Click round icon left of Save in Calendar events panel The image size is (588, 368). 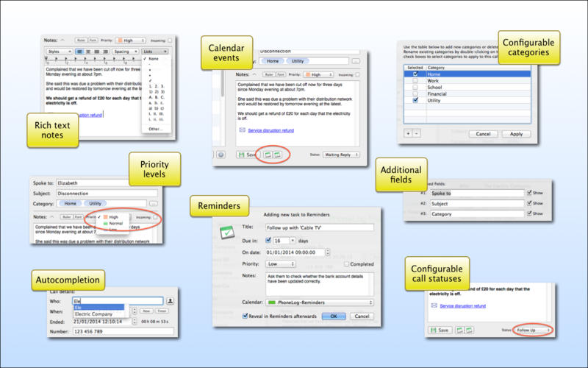click(221, 155)
